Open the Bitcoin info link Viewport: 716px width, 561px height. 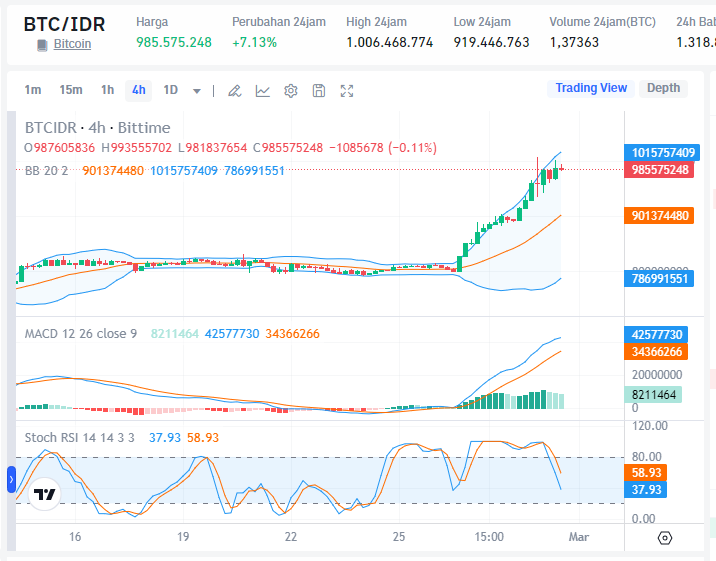click(x=72, y=44)
